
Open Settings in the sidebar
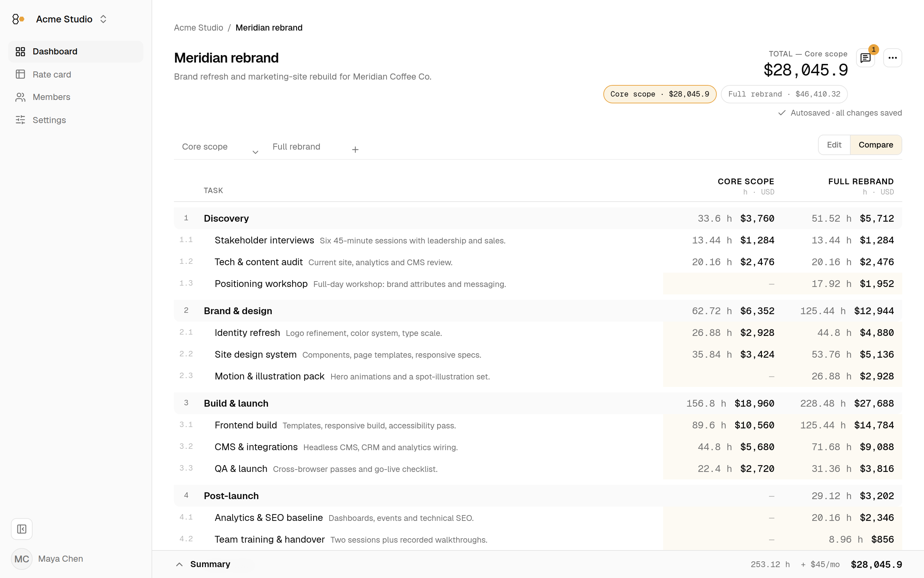tap(76, 120)
